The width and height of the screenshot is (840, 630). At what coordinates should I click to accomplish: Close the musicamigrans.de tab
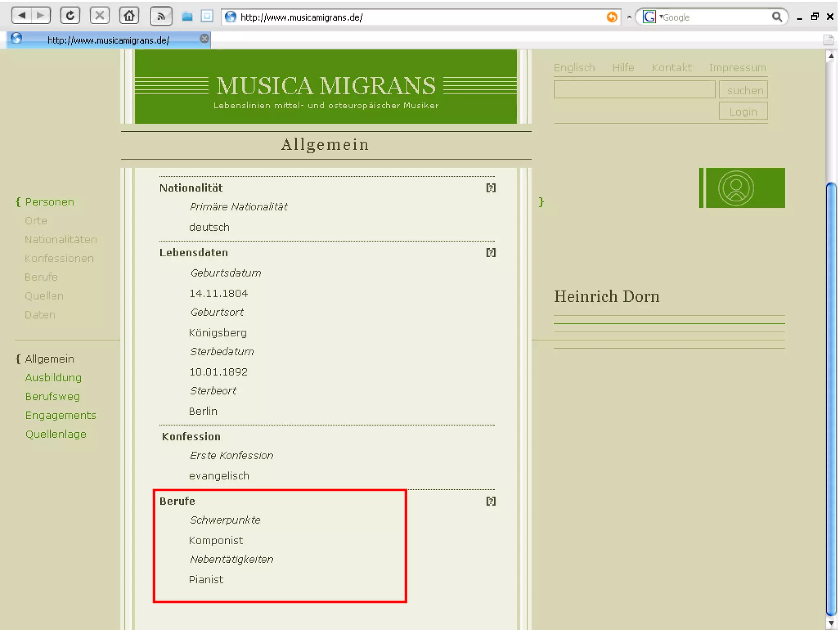click(x=204, y=39)
